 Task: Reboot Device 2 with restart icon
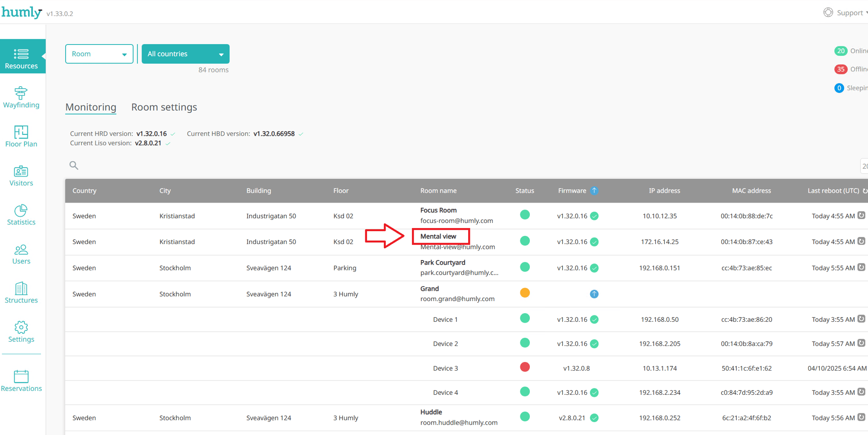(861, 343)
